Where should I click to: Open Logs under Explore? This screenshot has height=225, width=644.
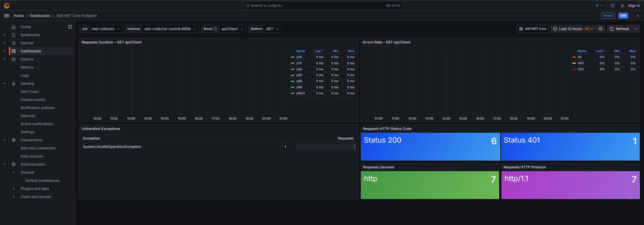point(25,75)
